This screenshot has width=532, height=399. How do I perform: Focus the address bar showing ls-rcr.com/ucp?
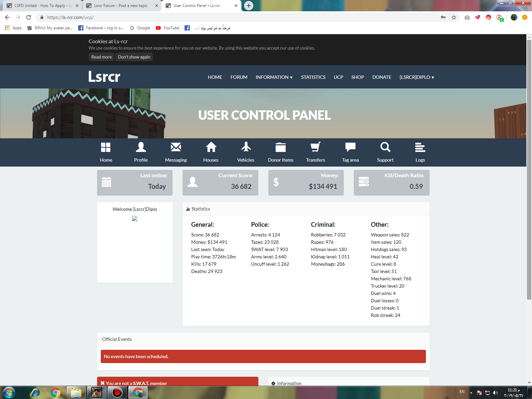pyautogui.click(x=239, y=17)
